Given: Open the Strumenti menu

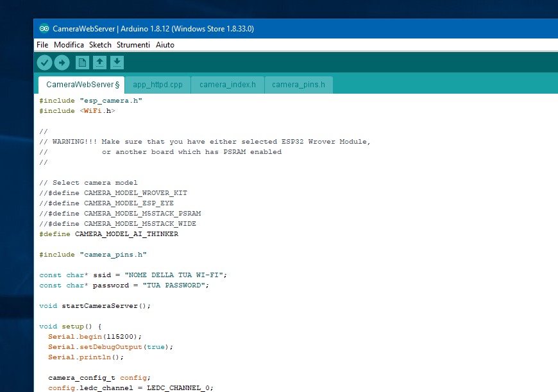Looking at the screenshot, I should click(133, 45).
